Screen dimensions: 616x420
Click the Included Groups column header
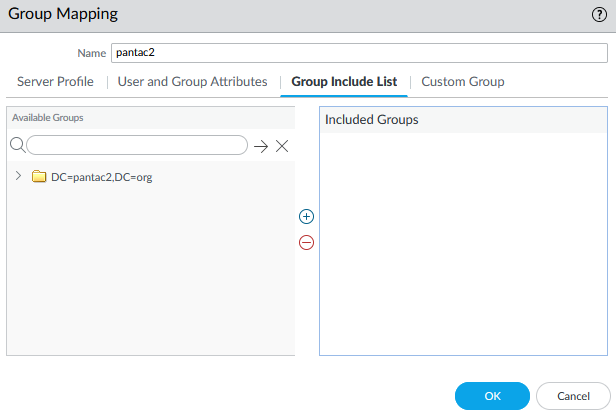[x=463, y=120]
